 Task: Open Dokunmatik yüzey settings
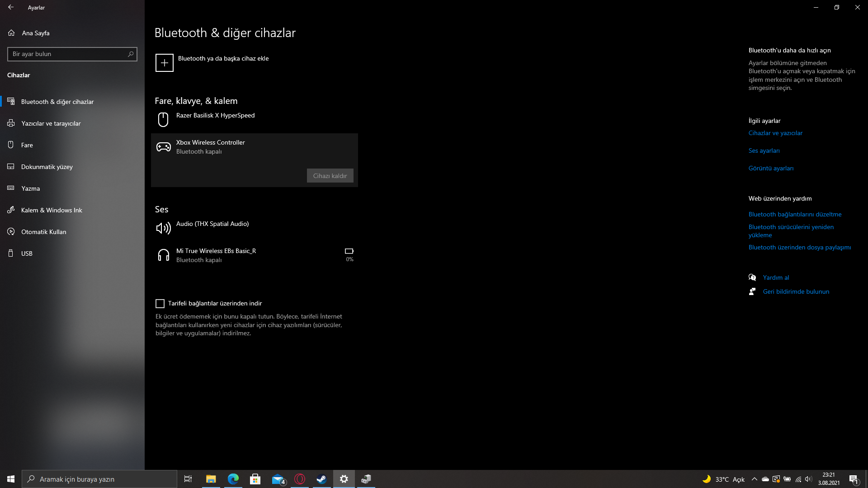point(72,167)
